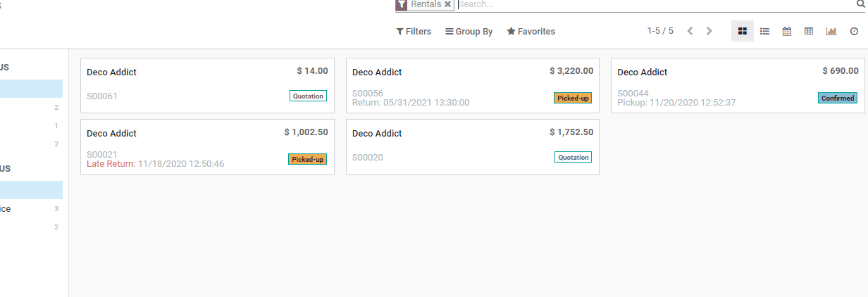Go to previous page arrow

point(690,31)
